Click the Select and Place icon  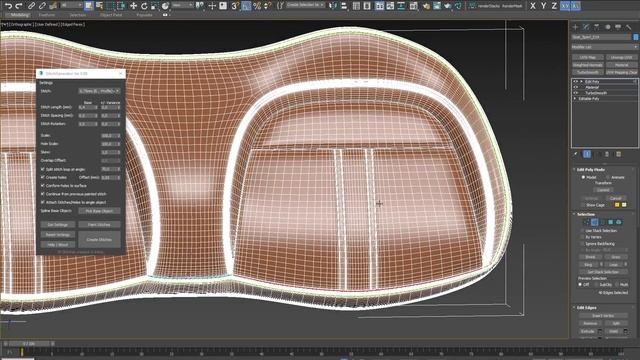(165, 6)
